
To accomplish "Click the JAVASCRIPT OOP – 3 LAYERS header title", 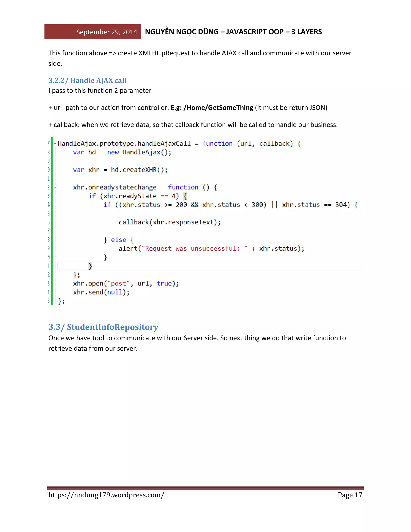I will pos(274,32).
